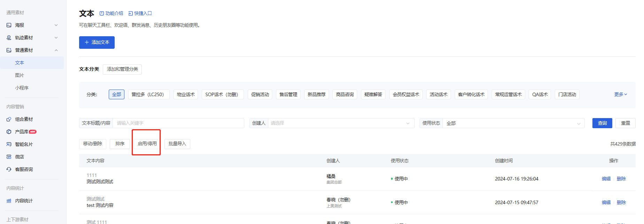Collapse the 普通素材 submenu chevron

56,50
